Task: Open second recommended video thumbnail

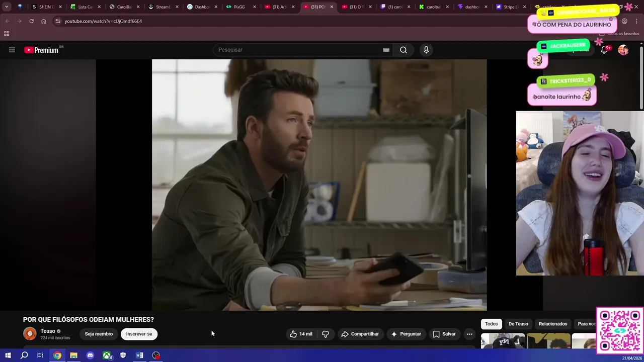Action: [x=548, y=341]
